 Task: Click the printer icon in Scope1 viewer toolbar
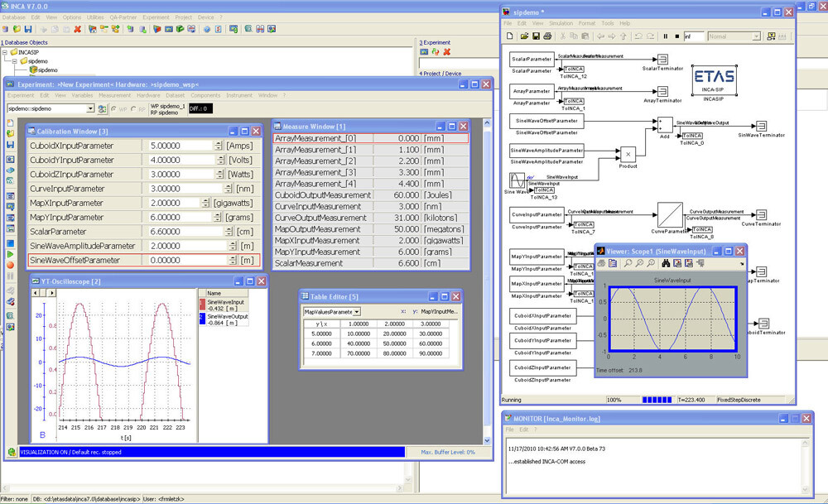601,263
